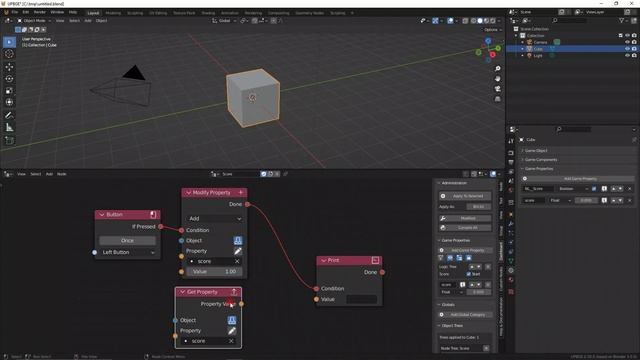
Task: Open the Left Button dropdown on Button node
Action: [x=127, y=252]
